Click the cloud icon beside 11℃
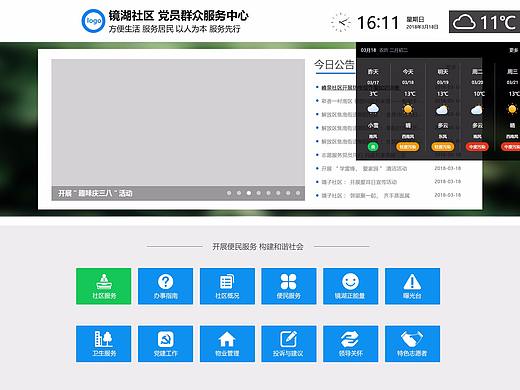Viewport: 520px width, 390px height. [x=464, y=22]
